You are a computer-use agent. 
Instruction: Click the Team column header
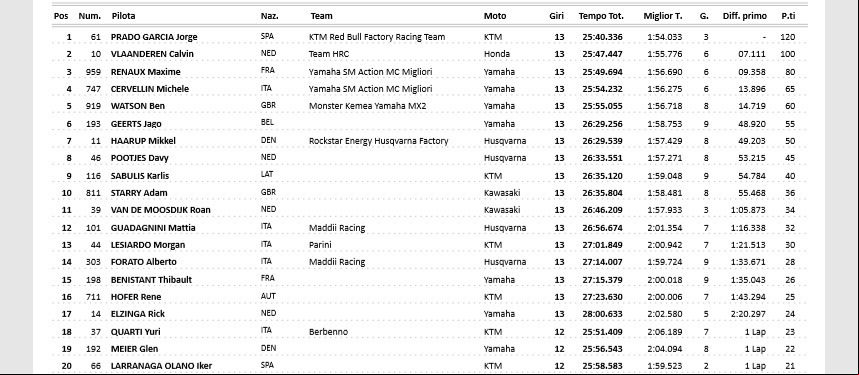tap(321, 16)
